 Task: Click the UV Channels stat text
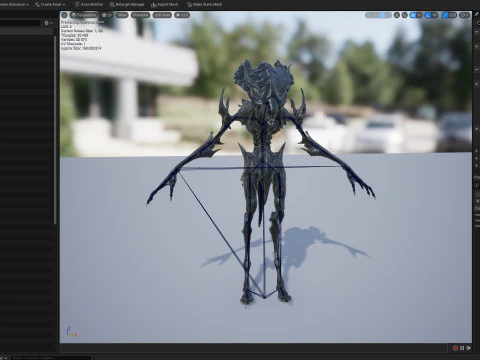[73, 44]
